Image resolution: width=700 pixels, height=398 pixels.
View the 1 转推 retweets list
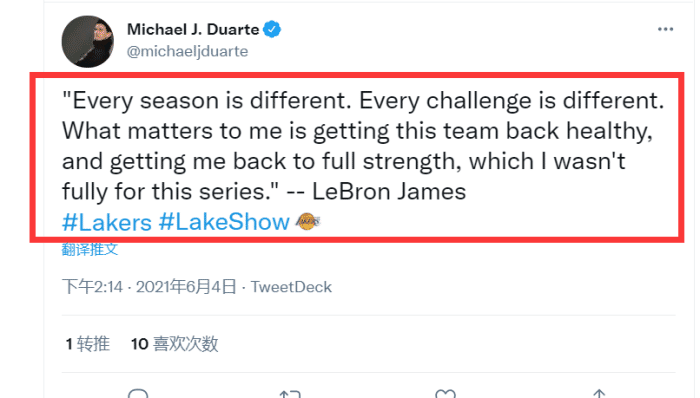pyautogui.click(x=88, y=344)
